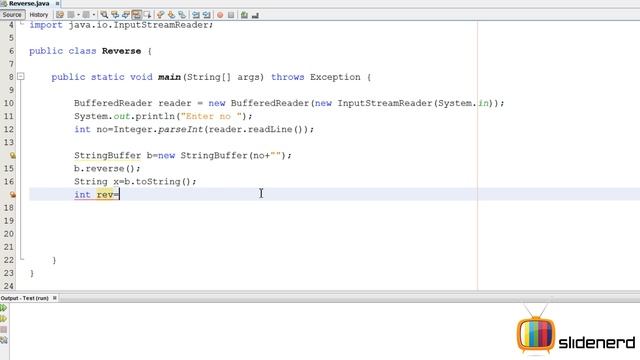Click the "throws" keyword on line 8

[288, 77]
